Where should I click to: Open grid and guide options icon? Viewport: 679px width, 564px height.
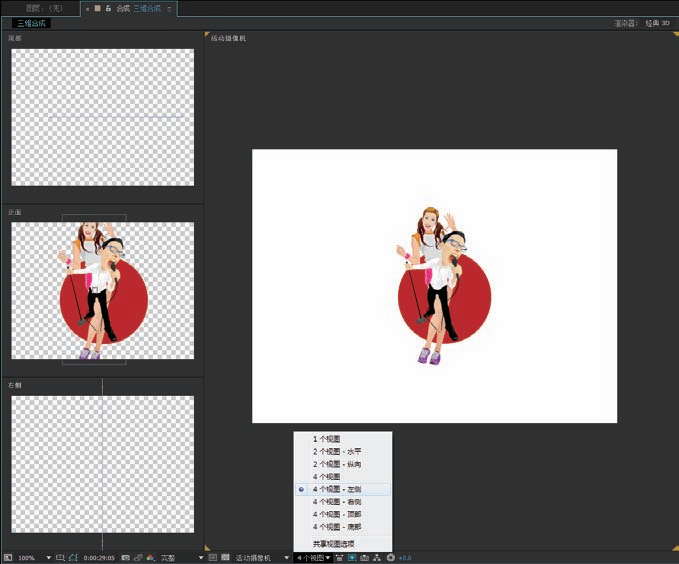pyautogui.click(x=60, y=558)
